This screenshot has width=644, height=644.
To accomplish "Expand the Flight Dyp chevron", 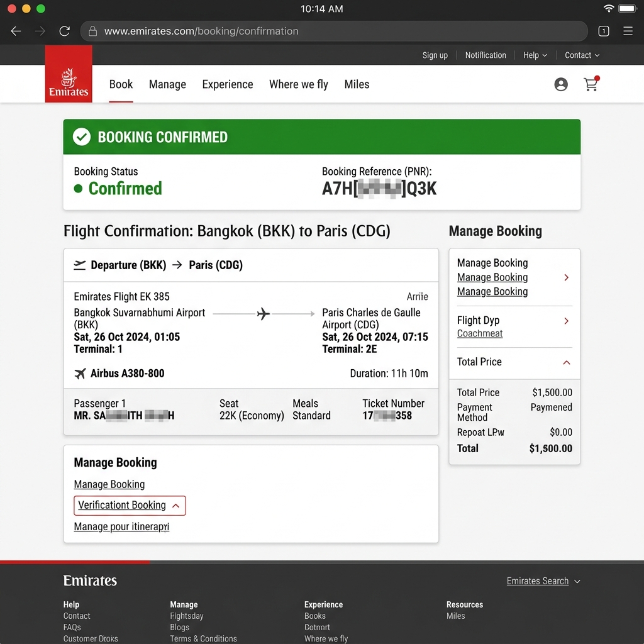I will click(567, 321).
